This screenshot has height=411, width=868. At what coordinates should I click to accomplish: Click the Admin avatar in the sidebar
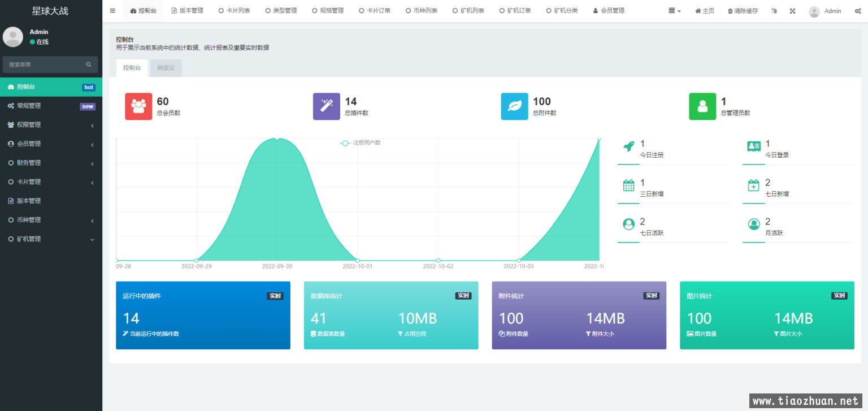pos(13,37)
